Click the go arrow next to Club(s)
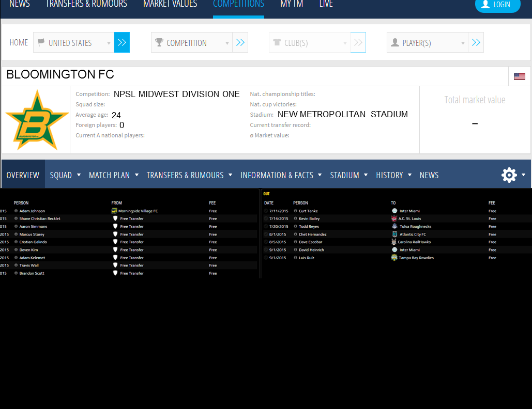532x409 pixels. tap(358, 42)
